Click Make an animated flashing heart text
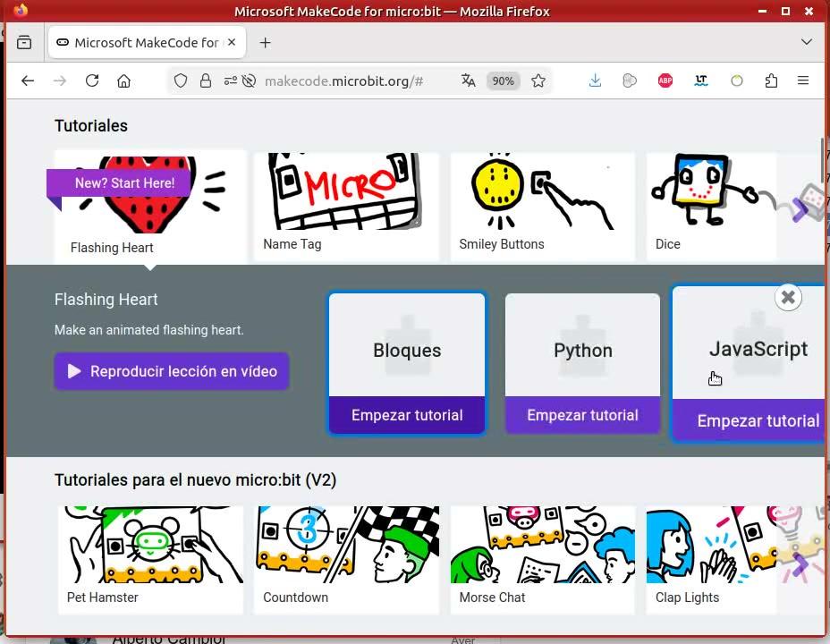830x644 pixels. point(148,330)
